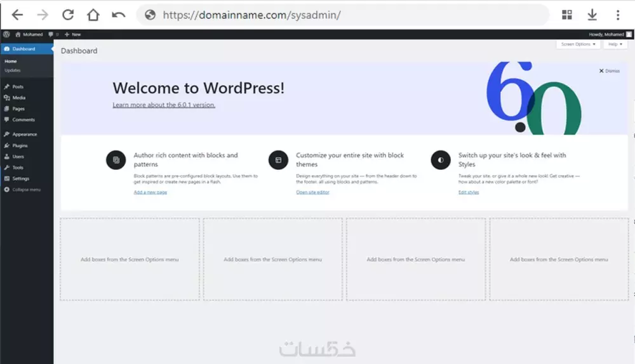Viewport: 635px width, 364px height.
Task: Reload the page with the refresh icon
Action: coord(68,15)
